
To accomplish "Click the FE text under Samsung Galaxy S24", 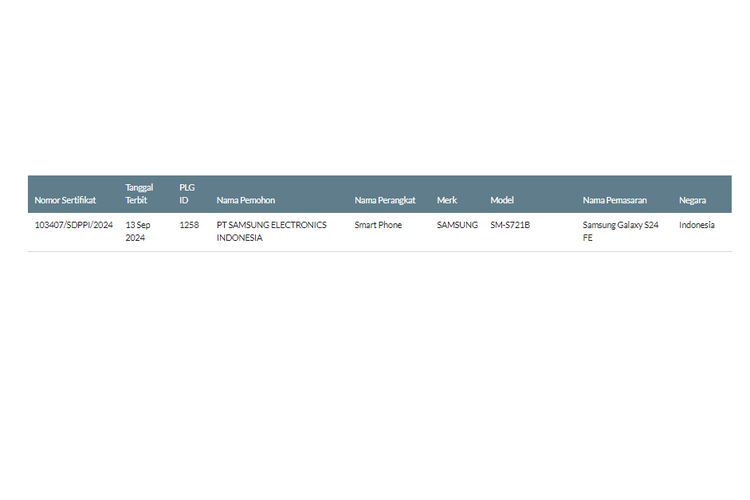I will [x=588, y=238].
